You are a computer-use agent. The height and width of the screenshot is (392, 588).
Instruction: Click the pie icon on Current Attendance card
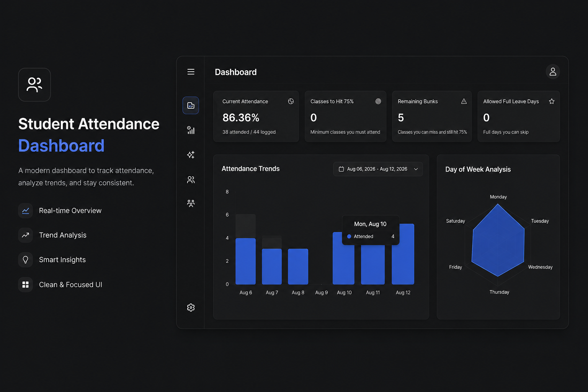pyautogui.click(x=291, y=101)
